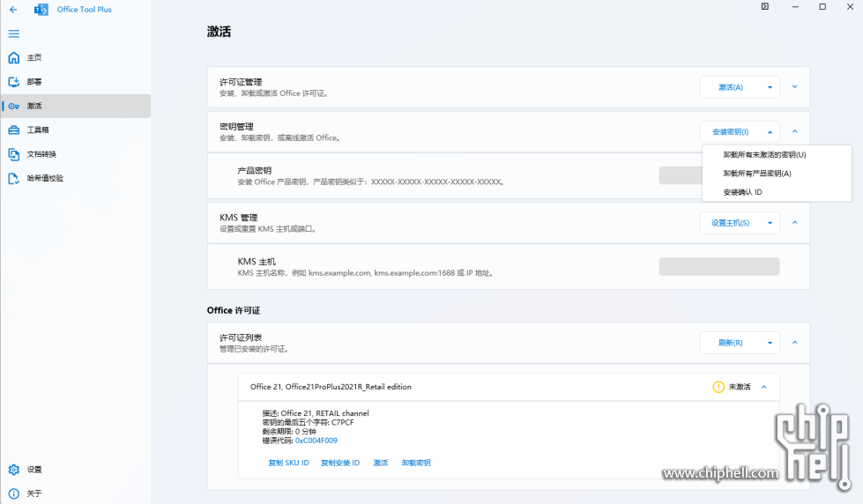
Task: Collapse the 许可证列表 section
Action: click(x=795, y=342)
